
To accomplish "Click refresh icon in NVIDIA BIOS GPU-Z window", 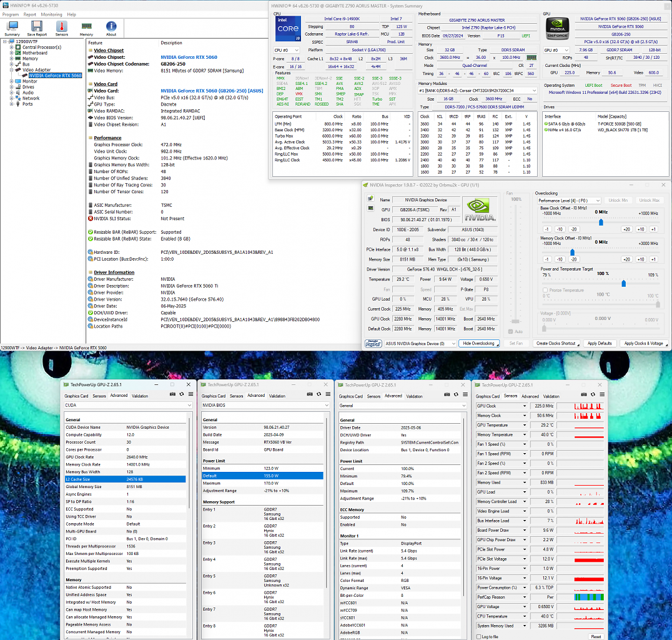I will coord(319,394).
